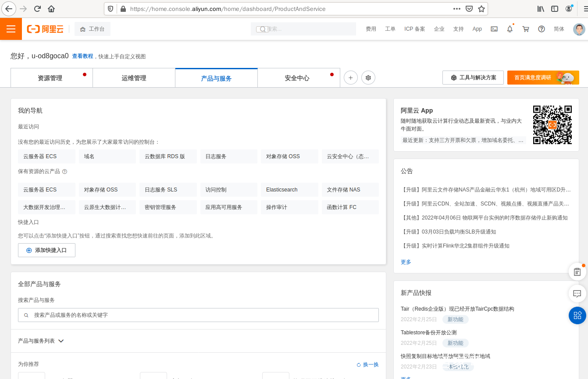Click 换一换 refresh recommendations
Viewport: 588px width, 379px height.
[x=367, y=365]
